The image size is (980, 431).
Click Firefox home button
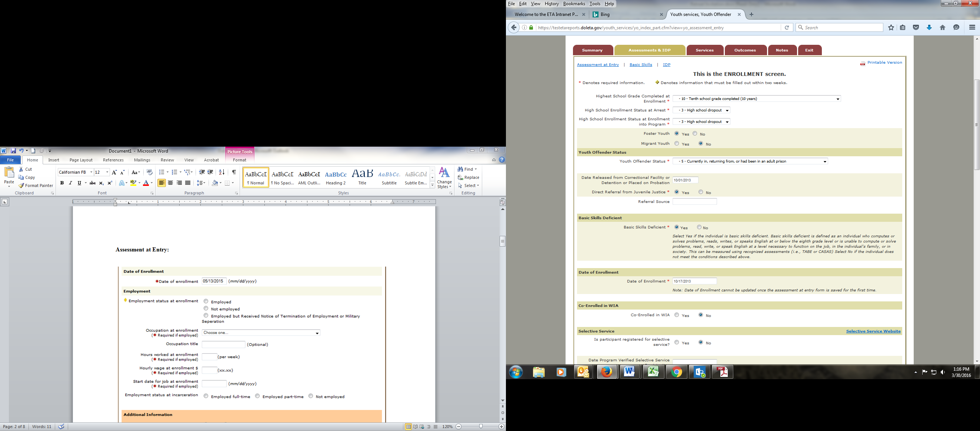click(942, 27)
